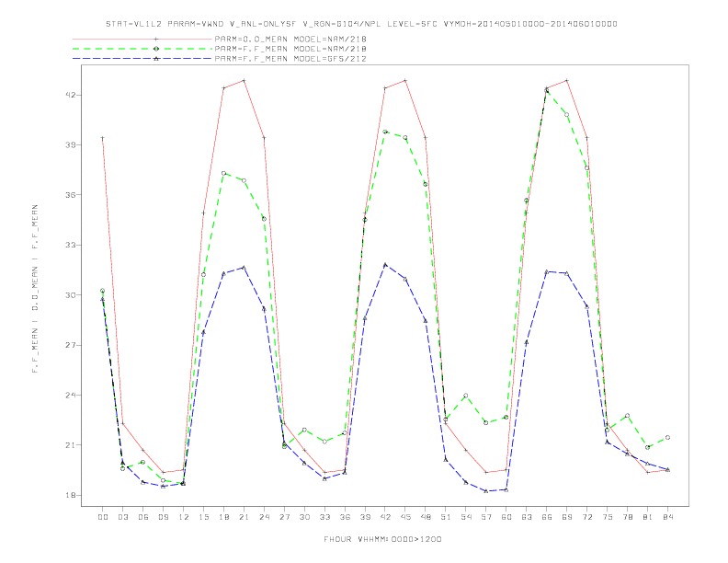The height and width of the screenshot is (563, 728).
Task: Select legend text PARM=F.F_MEAN MODEL=GFS/212
Action: (290, 59)
